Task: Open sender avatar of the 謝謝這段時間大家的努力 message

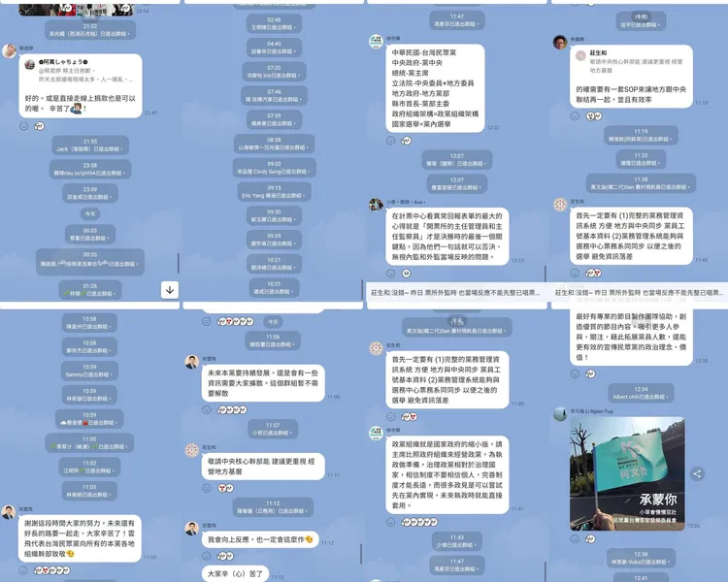Action: [x=8, y=512]
